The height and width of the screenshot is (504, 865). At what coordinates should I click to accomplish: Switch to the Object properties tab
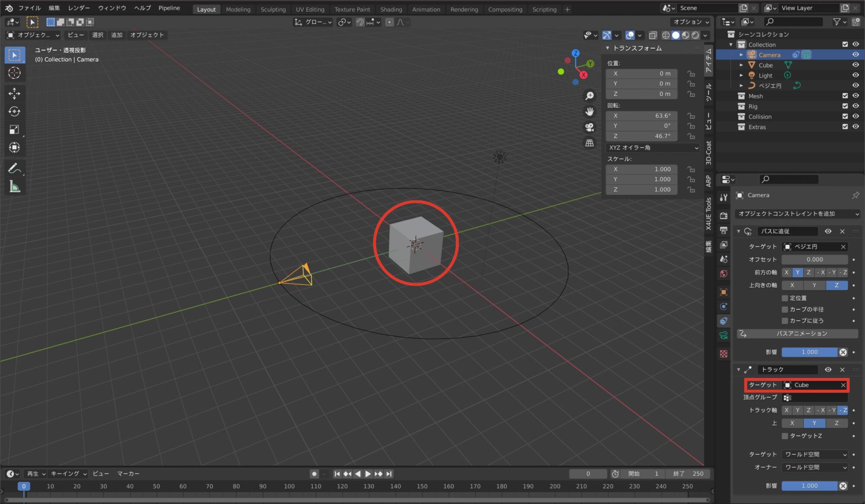click(724, 292)
